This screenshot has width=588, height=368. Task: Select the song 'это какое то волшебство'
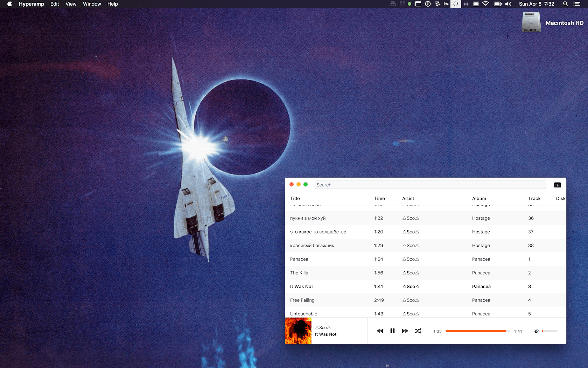pyautogui.click(x=426, y=232)
